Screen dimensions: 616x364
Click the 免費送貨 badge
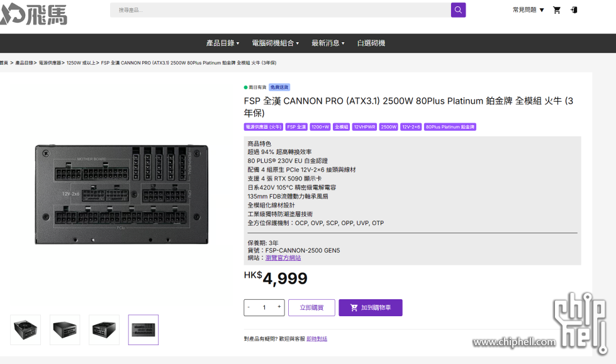pos(279,87)
